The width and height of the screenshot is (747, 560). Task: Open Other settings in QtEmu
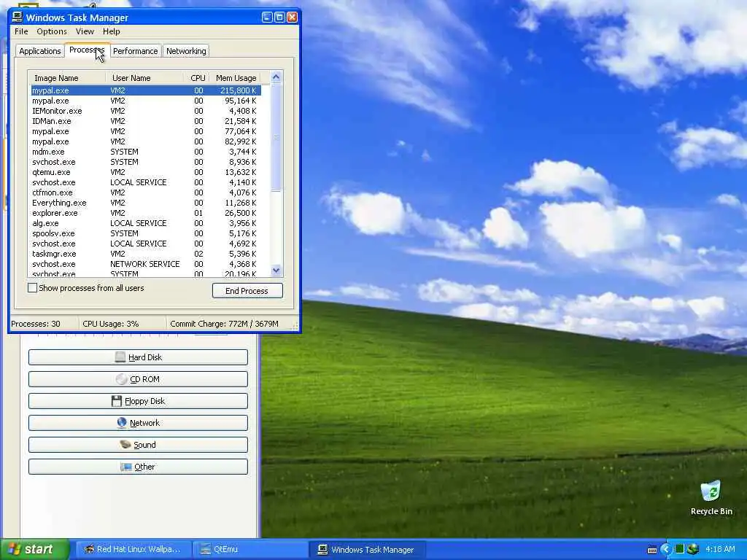coord(138,467)
